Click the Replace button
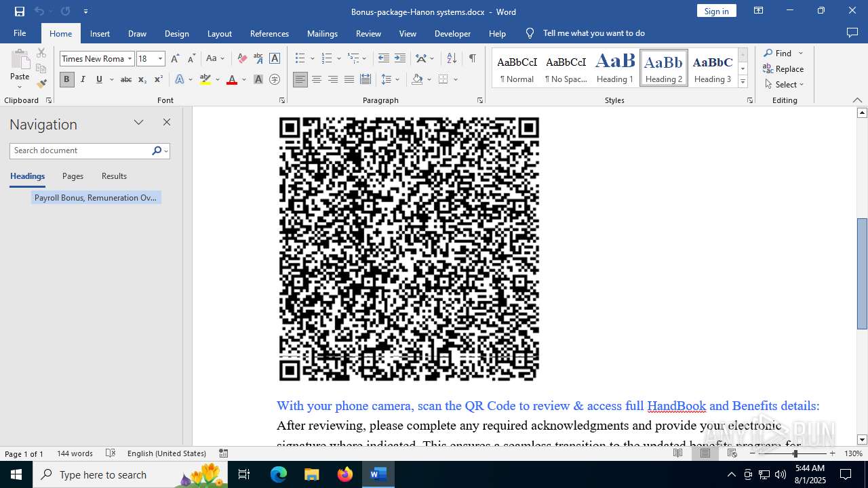Viewport: 868px width, 488px height. (x=783, y=69)
